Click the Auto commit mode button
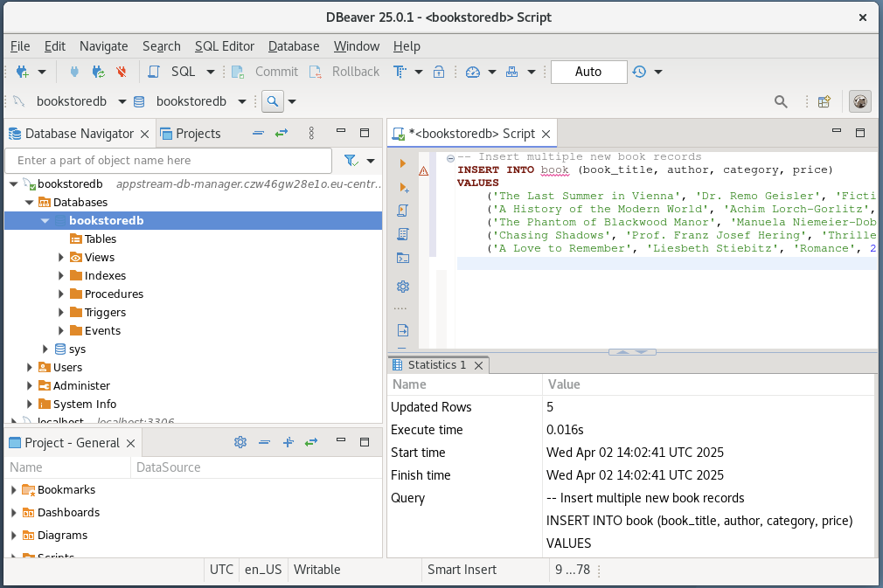 [x=588, y=72]
